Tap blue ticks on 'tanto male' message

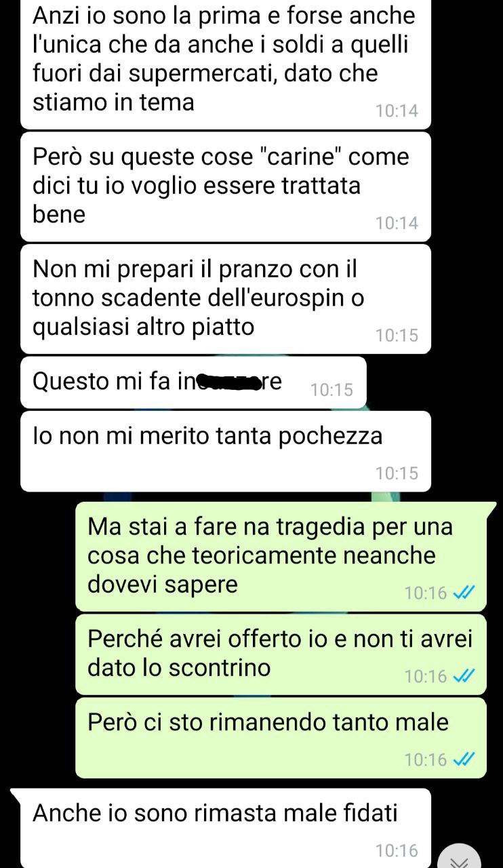tap(462, 760)
